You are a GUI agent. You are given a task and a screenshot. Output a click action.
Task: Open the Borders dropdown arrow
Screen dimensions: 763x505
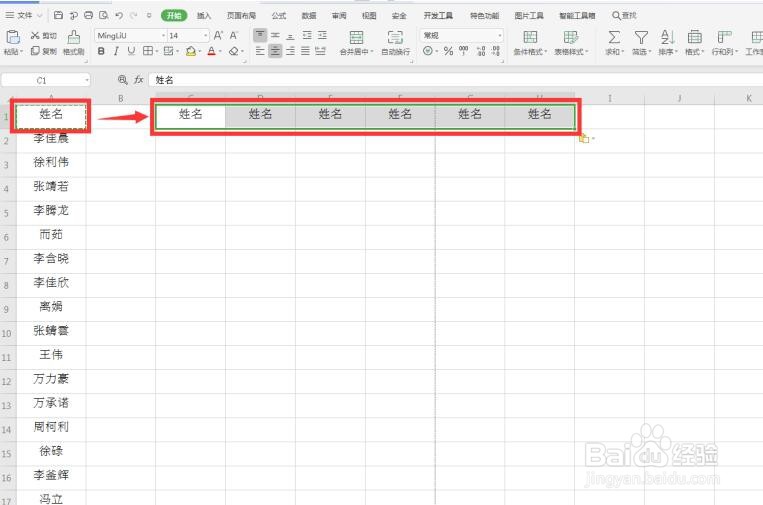pyautogui.click(x=157, y=51)
